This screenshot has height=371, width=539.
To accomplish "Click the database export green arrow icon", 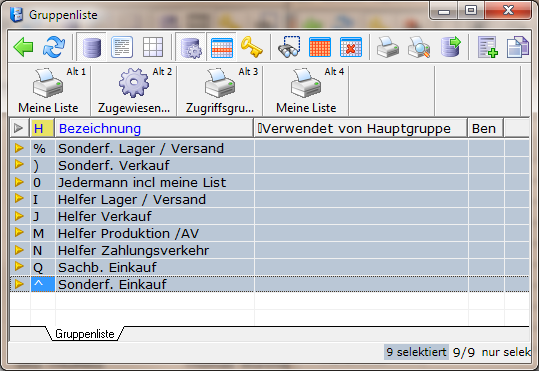I will [450, 47].
